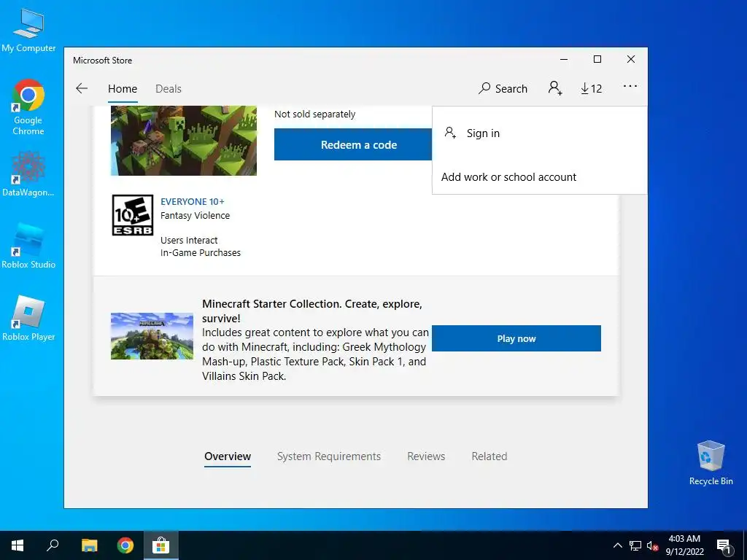Open the System Requirements tab

[x=329, y=456]
